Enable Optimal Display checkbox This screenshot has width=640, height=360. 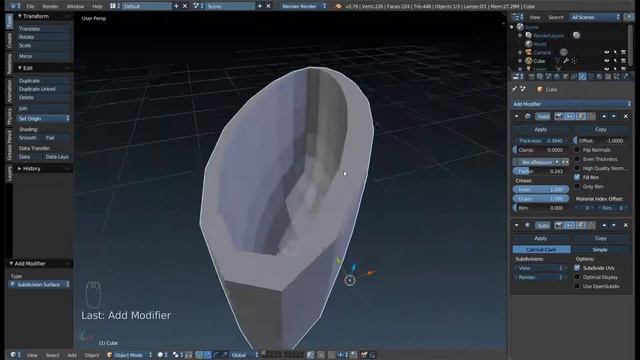pos(577,277)
